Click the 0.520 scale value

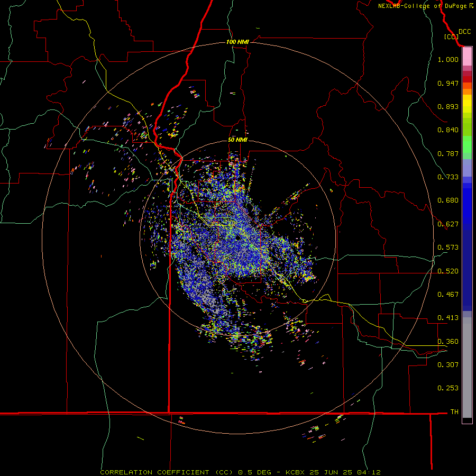pyautogui.click(x=448, y=271)
